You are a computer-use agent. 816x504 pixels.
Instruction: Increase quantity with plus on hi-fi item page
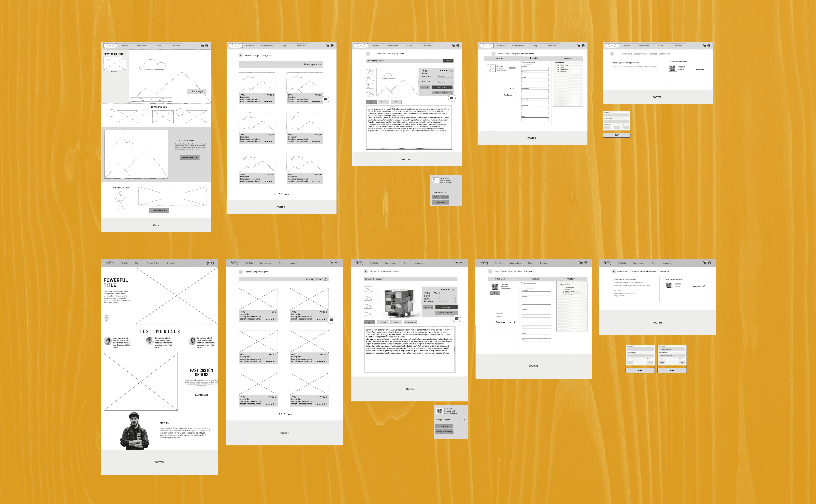(x=431, y=307)
